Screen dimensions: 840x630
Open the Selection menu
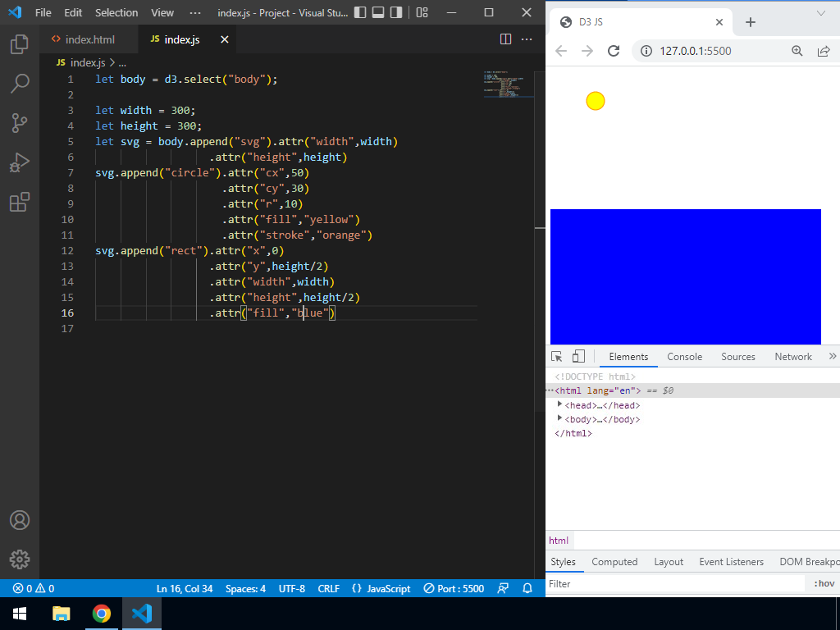(116, 12)
